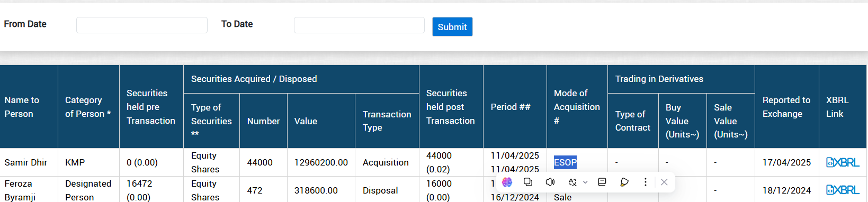The image size is (868, 202).
Task: Click the Reported to Exchange column header
Action: coord(786,107)
